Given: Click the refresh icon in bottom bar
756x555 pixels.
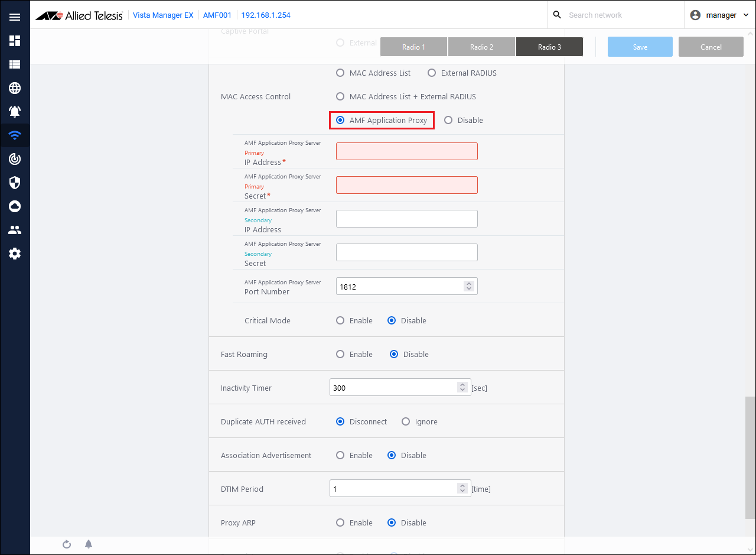Looking at the screenshot, I should [x=67, y=544].
